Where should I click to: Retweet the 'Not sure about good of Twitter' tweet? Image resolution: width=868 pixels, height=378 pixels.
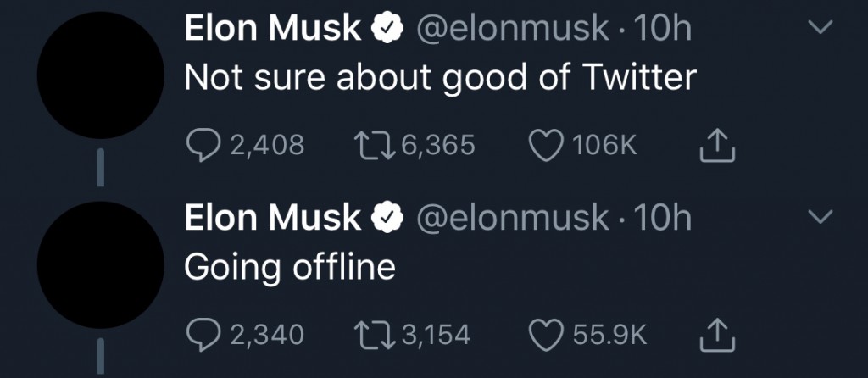[x=372, y=146]
